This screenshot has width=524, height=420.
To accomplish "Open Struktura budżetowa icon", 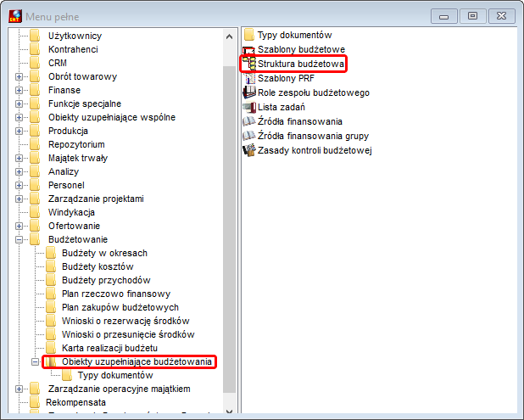I will point(249,64).
